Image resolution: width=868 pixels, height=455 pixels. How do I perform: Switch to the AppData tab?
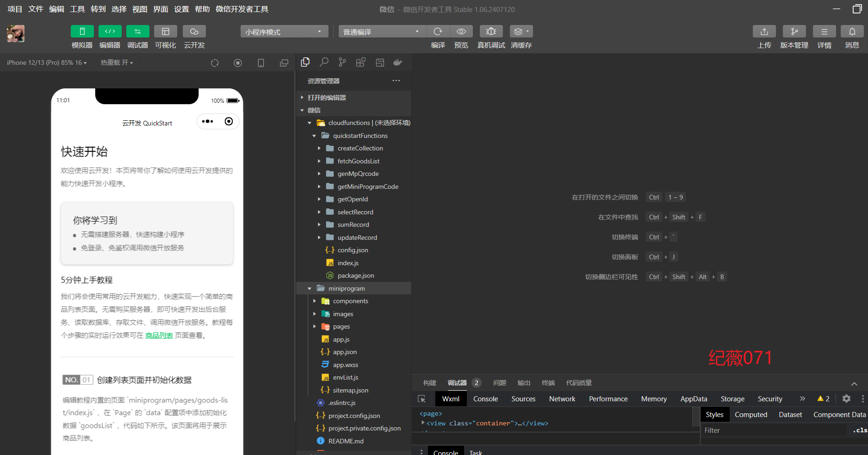694,399
